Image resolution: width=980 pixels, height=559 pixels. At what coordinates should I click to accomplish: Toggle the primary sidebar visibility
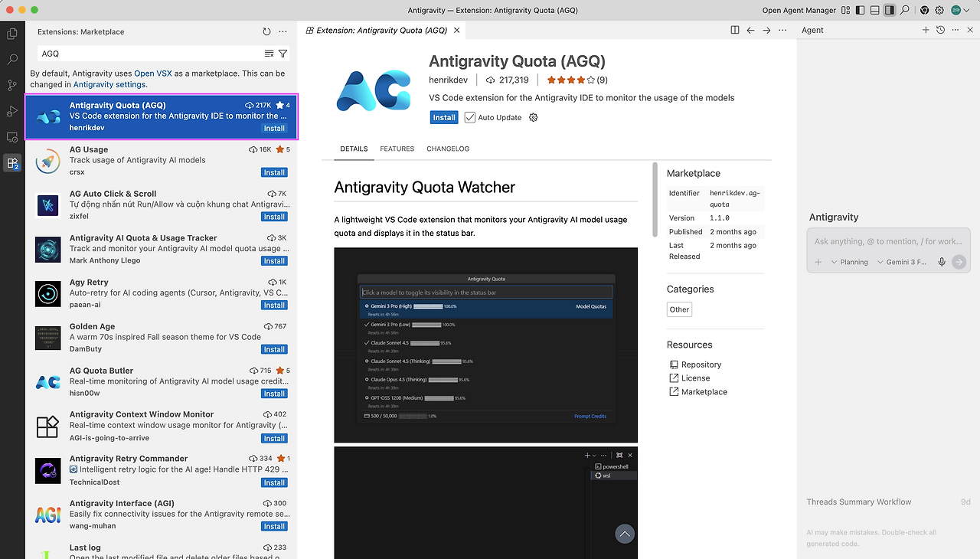(860, 10)
